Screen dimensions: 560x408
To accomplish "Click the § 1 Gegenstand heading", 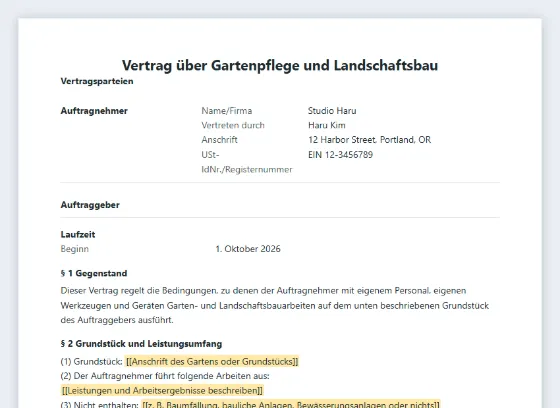I will click(x=94, y=273).
